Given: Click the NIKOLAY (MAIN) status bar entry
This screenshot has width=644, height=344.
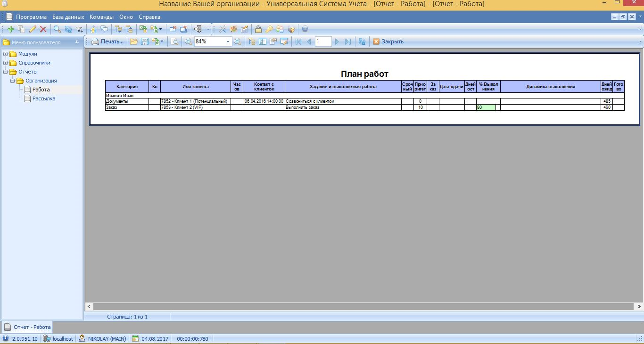Looking at the screenshot, I should 102,339.
